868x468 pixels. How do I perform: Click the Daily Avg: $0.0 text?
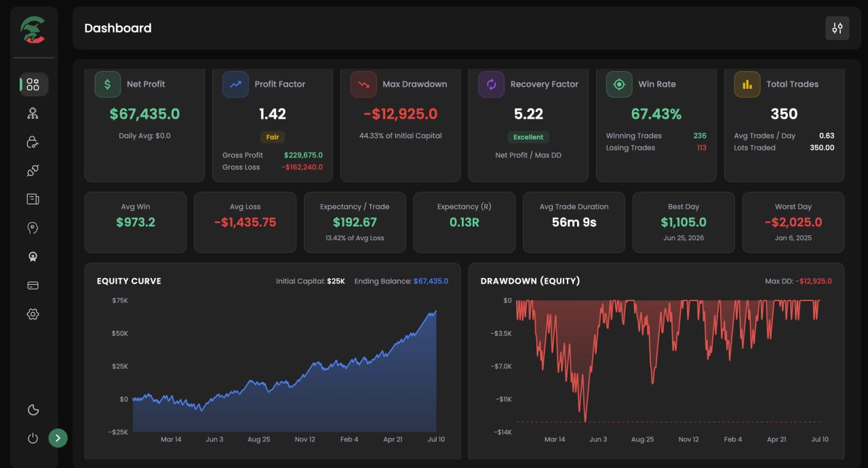(144, 136)
